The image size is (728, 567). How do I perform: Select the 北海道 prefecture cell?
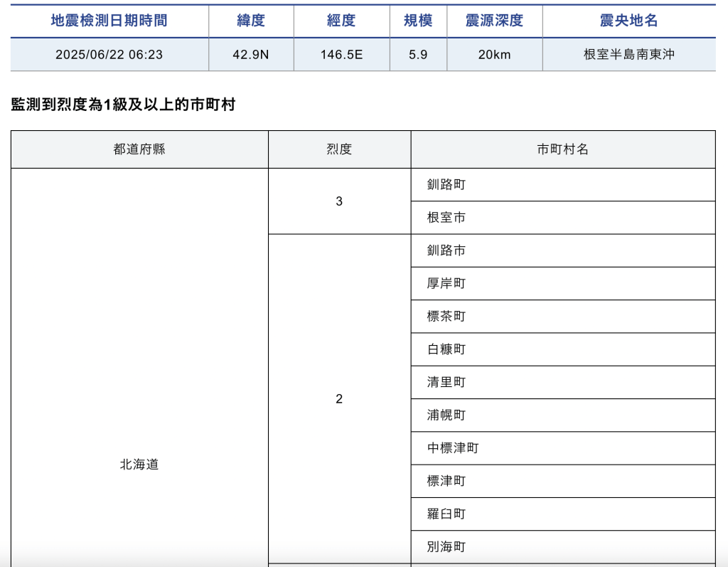tap(140, 368)
